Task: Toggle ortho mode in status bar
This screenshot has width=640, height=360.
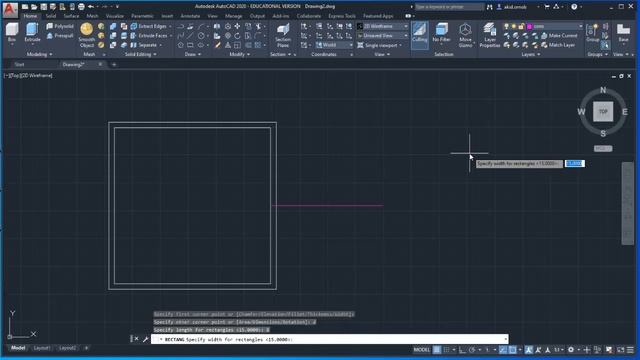Action: point(462,350)
